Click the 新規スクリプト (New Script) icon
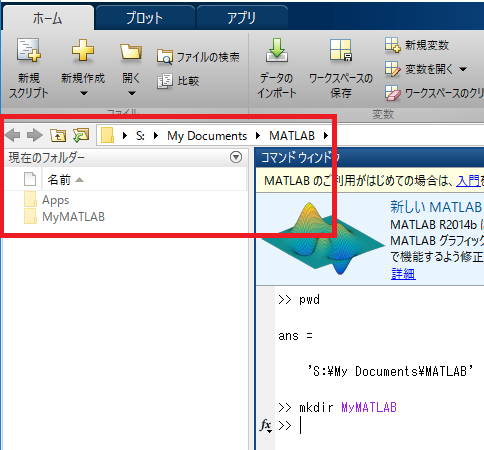484x450 pixels. [29, 50]
